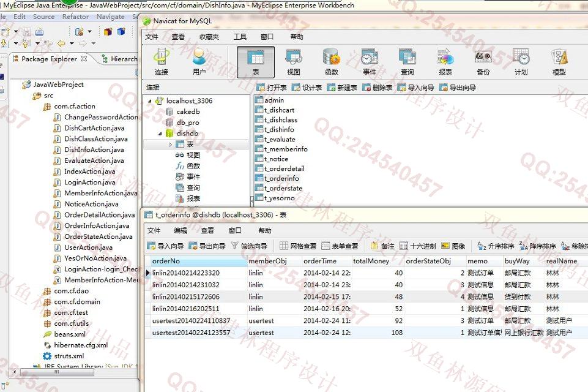The image size is (588, 392).
Task: Click 图像 image button
Action: click(x=453, y=246)
